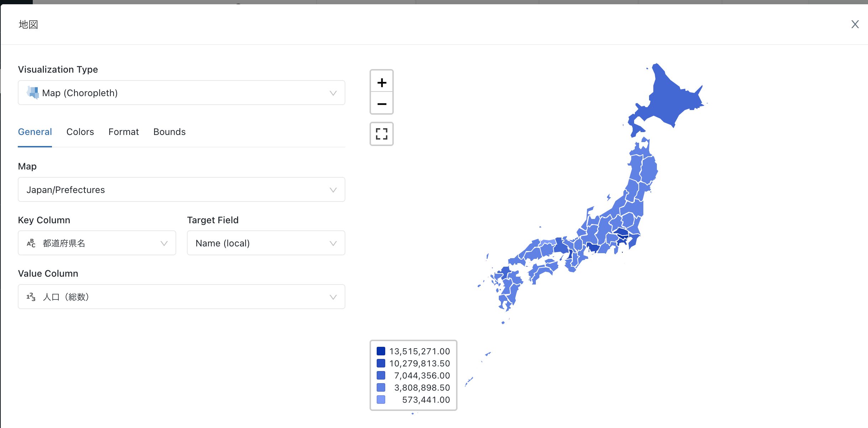The height and width of the screenshot is (428, 868).
Task: Click the darkest 13,515,271.00 legend swatch
Action: 381,351
